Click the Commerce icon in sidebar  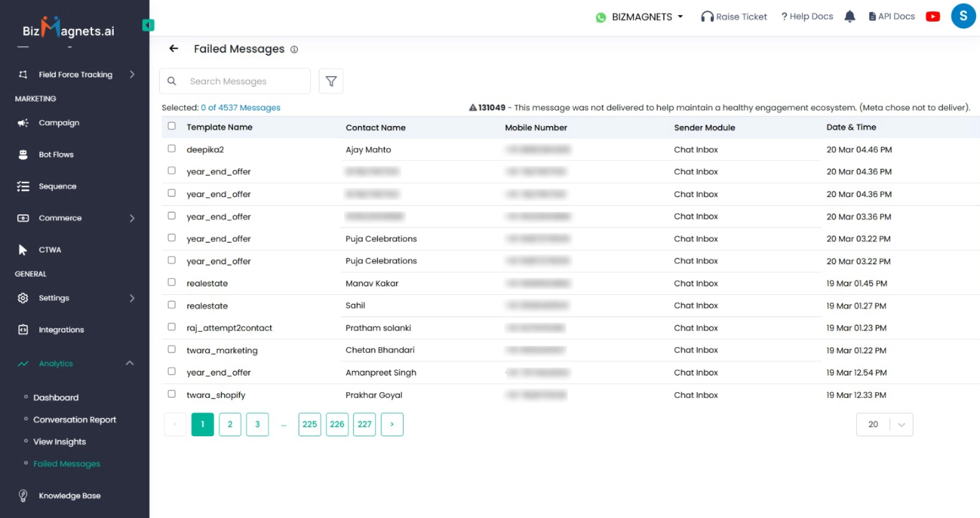[x=23, y=218]
